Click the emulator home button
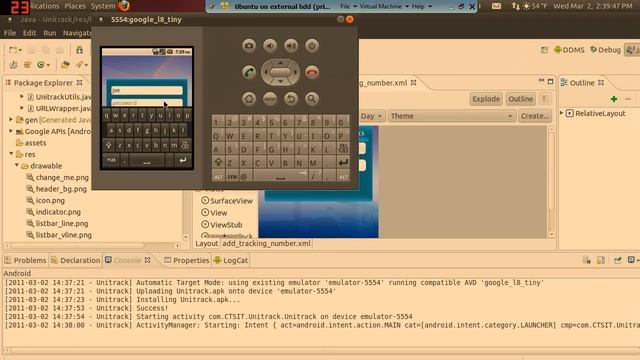The image size is (640, 360). click(249, 98)
